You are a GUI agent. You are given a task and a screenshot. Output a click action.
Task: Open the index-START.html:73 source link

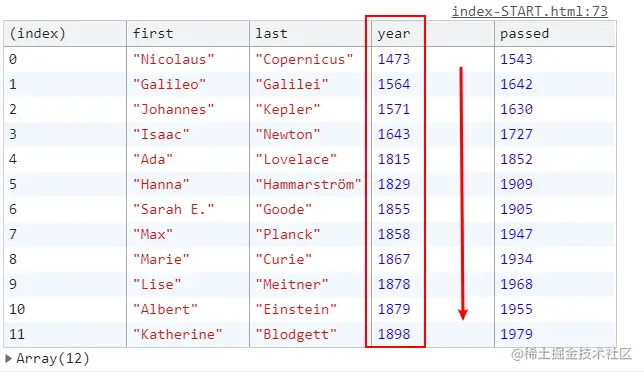coord(529,11)
